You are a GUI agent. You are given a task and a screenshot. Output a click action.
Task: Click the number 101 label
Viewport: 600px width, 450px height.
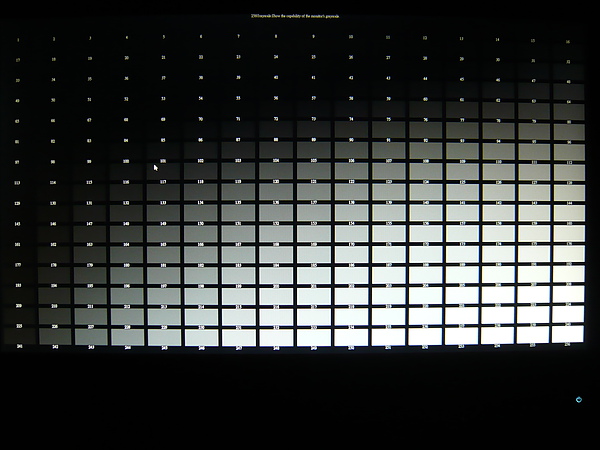(x=163, y=161)
